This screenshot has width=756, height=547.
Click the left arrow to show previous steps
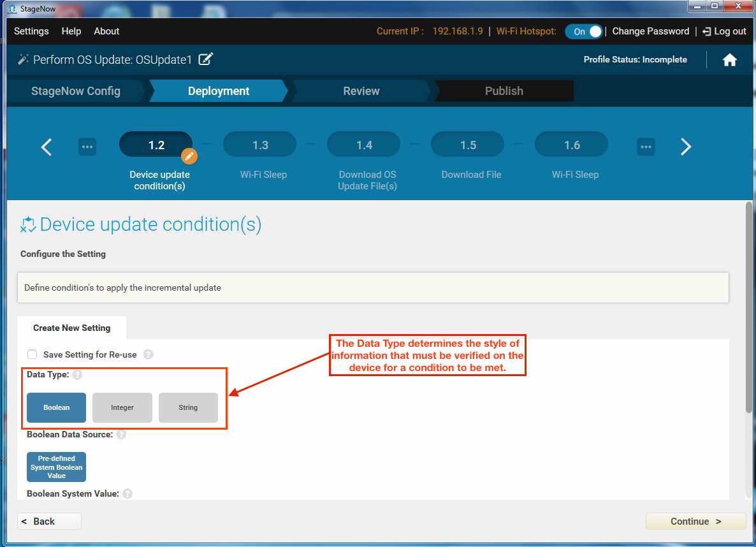(46, 147)
